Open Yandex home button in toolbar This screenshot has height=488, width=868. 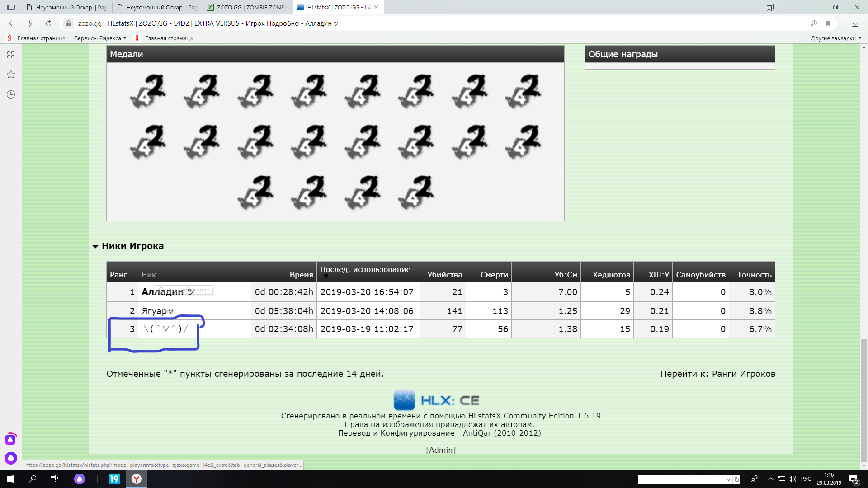(31, 23)
